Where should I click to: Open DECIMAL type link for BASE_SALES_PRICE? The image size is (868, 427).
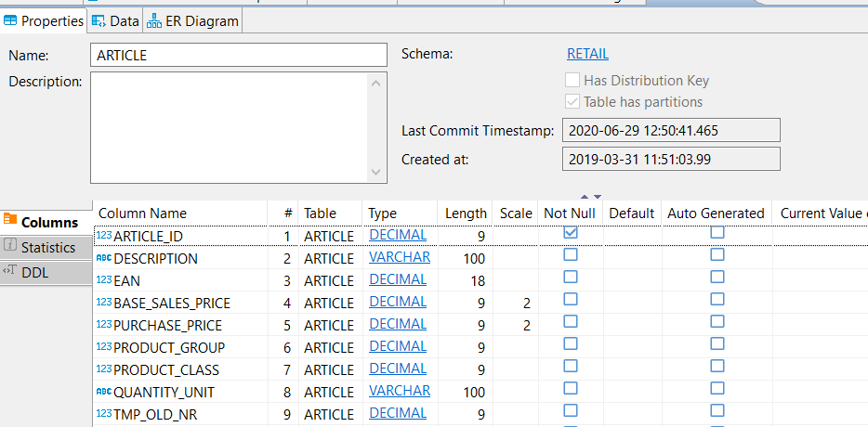click(398, 302)
